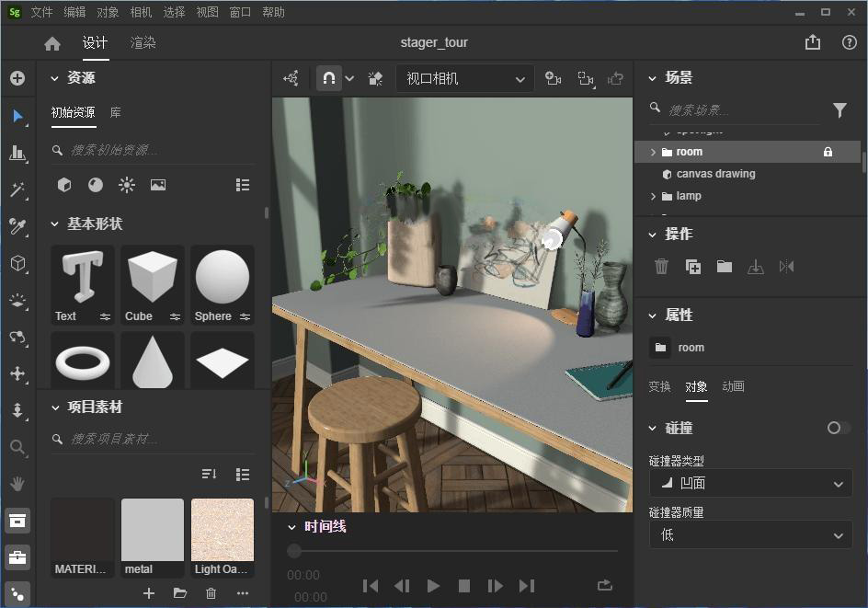This screenshot has height=608, width=868.
Task: Select the Move tool in the left toolbar
Action: coord(18,116)
